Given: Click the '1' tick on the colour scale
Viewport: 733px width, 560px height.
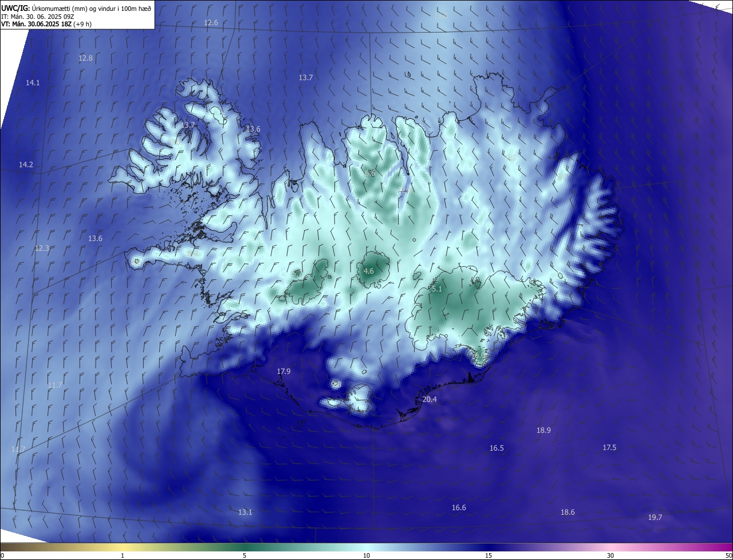Looking at the screenshot, I should coord(123,555).
